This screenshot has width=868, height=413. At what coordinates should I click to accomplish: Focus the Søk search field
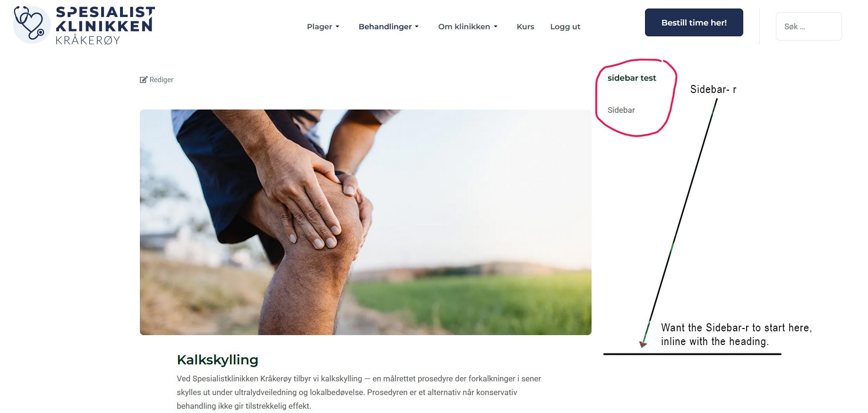tap(808, 26)
